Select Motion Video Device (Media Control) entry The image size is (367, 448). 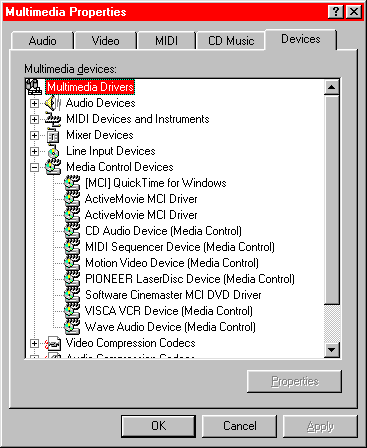172,263
